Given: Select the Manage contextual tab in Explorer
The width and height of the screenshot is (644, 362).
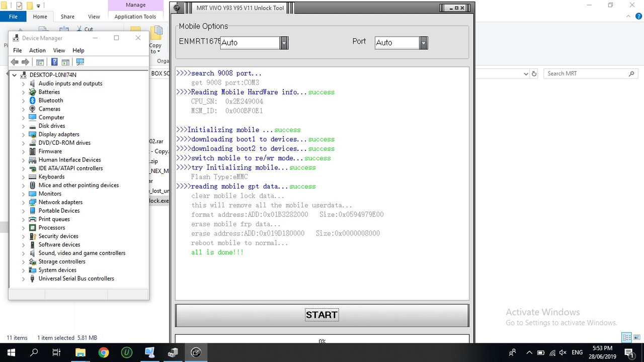Looking at the screenshot, I should point(135,5).
